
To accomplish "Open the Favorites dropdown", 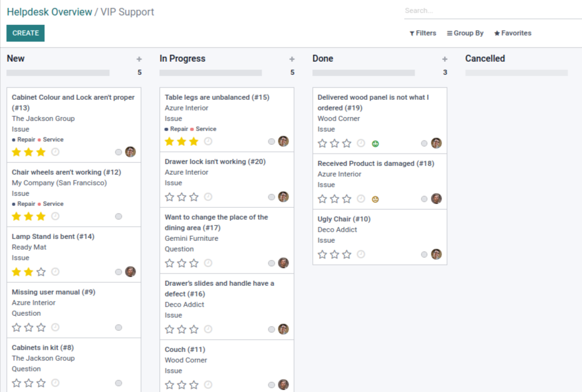I will (513, 33).
